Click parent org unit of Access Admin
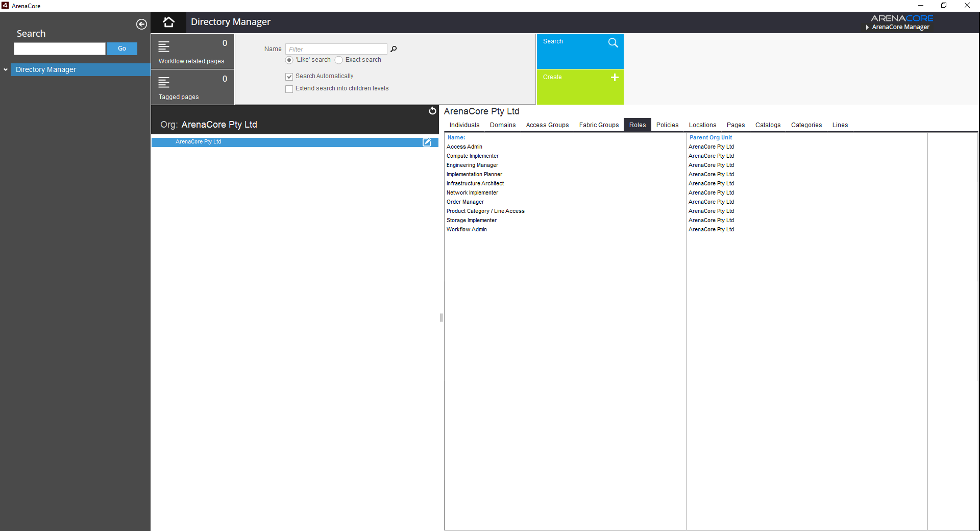Screen dimensions: 980x531 click(x=711, y=147)
